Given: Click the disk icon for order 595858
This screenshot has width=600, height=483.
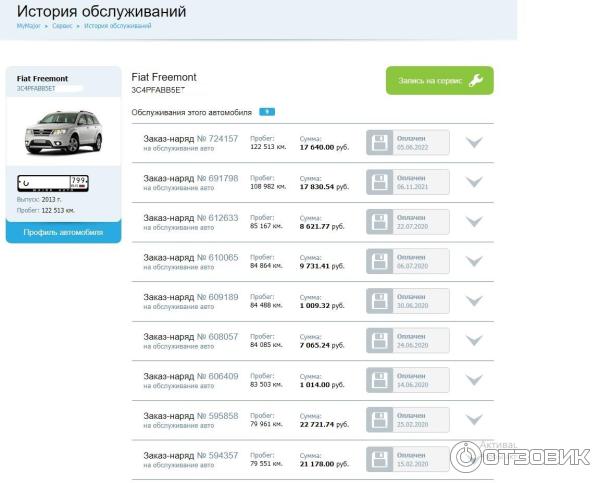Looking at the screenshot, I should (380, 420).
